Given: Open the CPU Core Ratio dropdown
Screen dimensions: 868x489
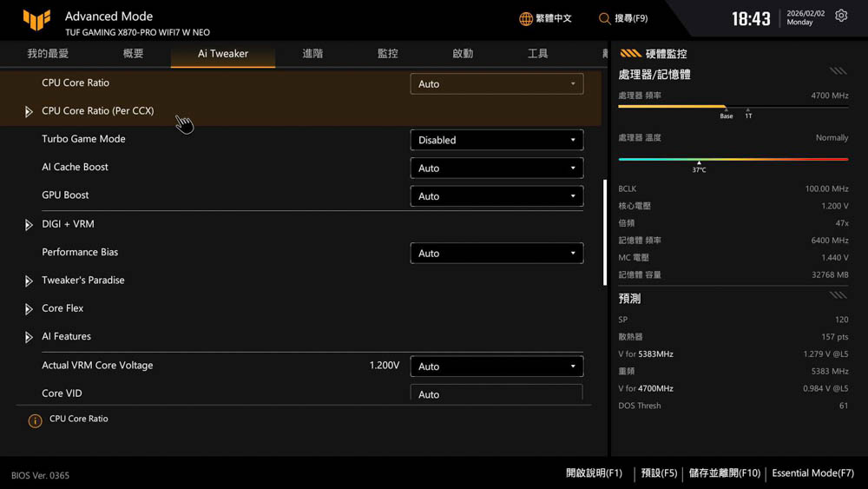Looking at the screenshot, I should [x=496, y=84].
